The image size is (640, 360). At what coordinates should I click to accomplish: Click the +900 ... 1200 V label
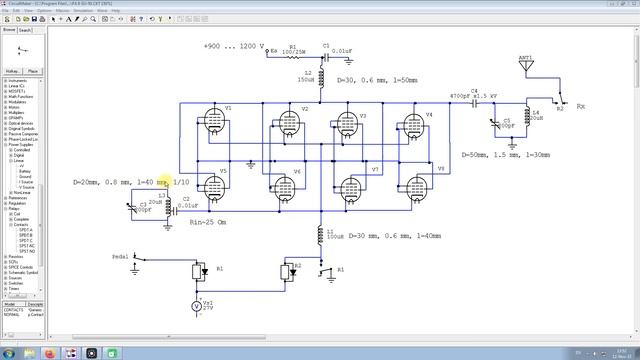tap(234, 46)
